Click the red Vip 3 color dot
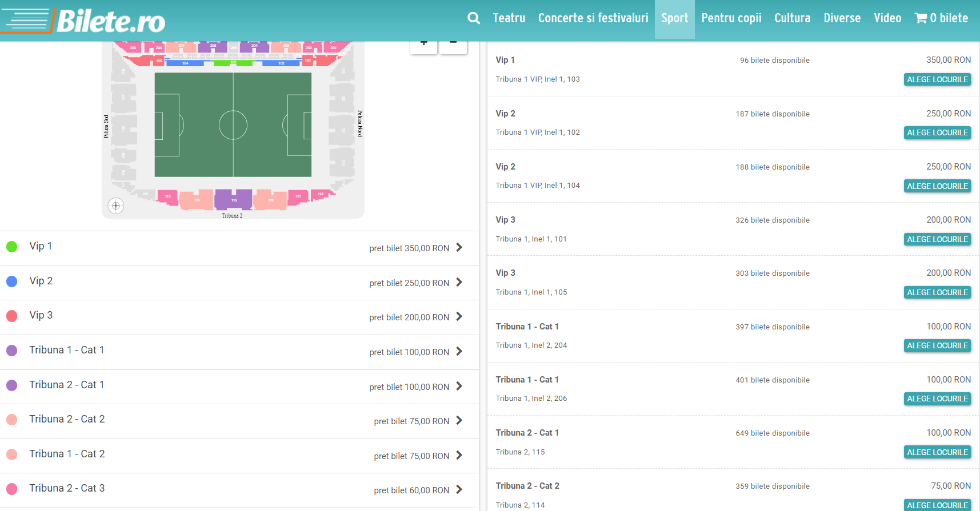The width and height of the screenshot is (980, 511). coord(11,316)
